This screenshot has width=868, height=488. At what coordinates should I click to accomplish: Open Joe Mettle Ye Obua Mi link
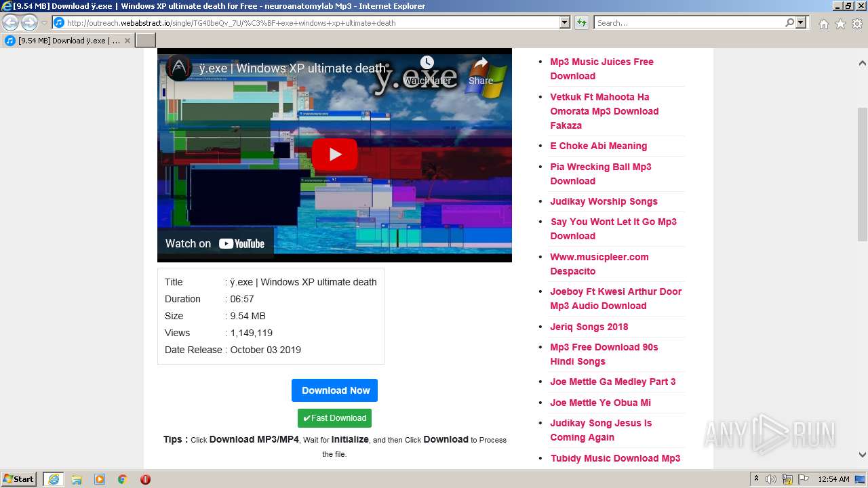600,403
